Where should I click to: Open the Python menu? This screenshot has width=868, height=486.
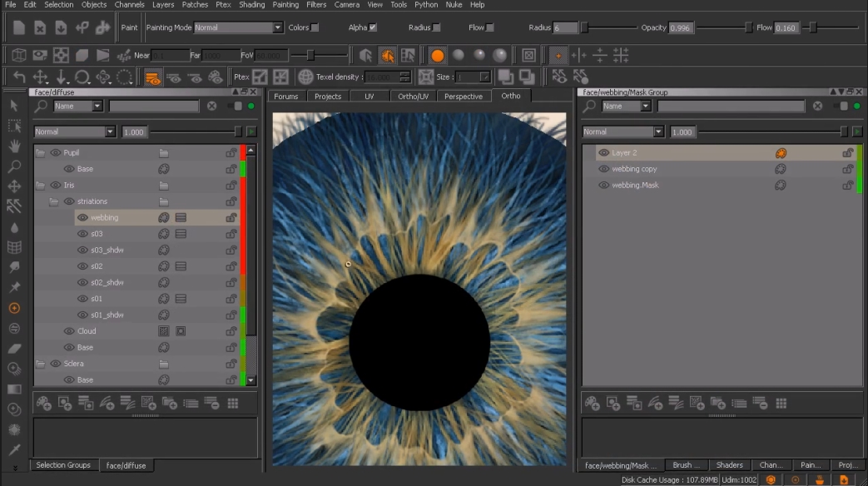coord(426,4)
